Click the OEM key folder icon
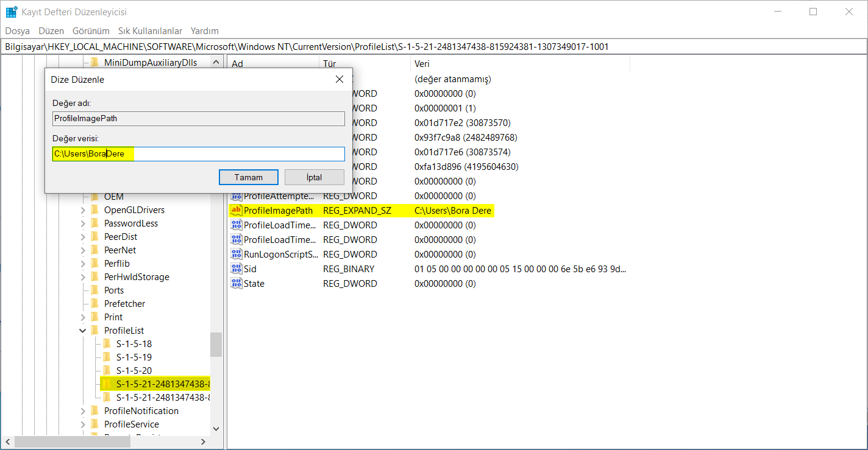The width and height of the screenshot is (868, 450). click(94, 197)
